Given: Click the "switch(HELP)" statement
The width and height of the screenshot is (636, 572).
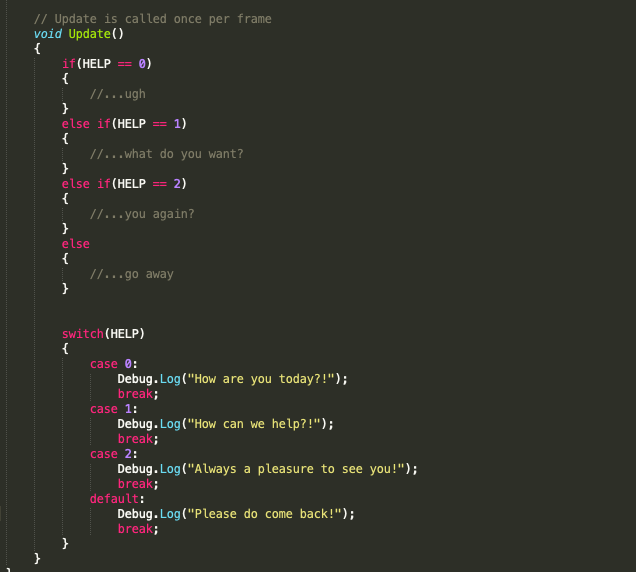Looking at the screenshot, I should tap(103, 334).
